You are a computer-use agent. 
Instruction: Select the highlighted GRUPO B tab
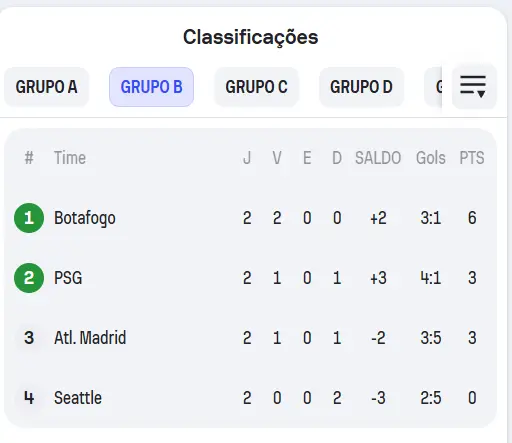[x=151, y=87]
